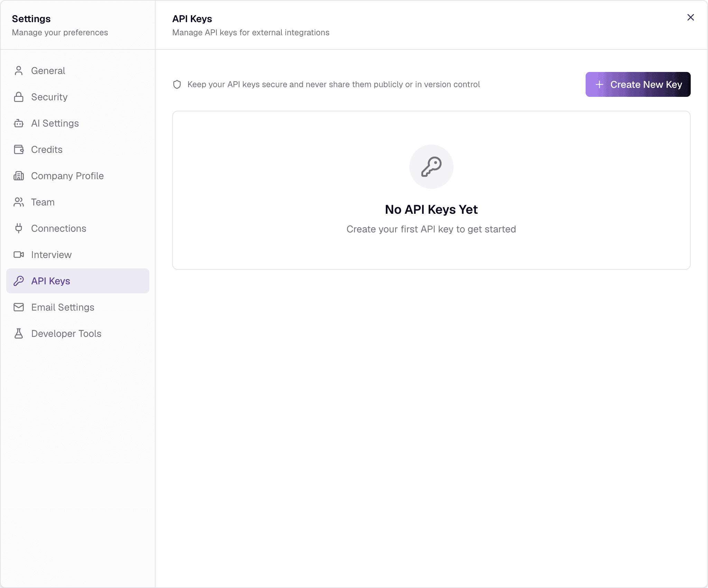This screenshot has height=588, width=708.
Task: Click the API Keys key icon in sidebar
Action: [19, 281]
